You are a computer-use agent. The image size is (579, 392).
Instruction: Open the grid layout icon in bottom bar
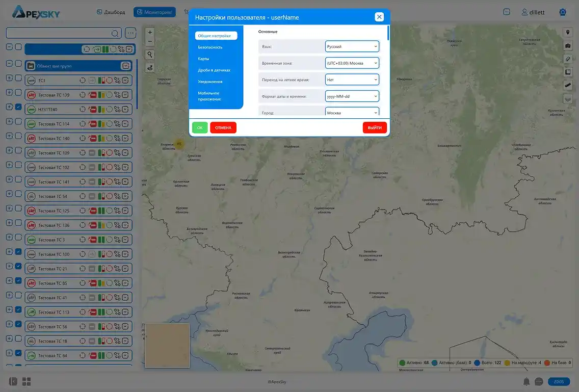27,381
